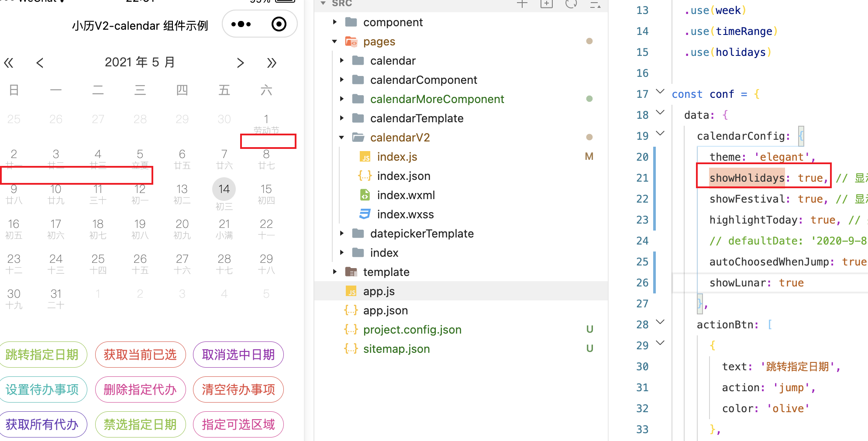
Task: Click the next year double-arrow »
Action: click(x=272, y=63)
